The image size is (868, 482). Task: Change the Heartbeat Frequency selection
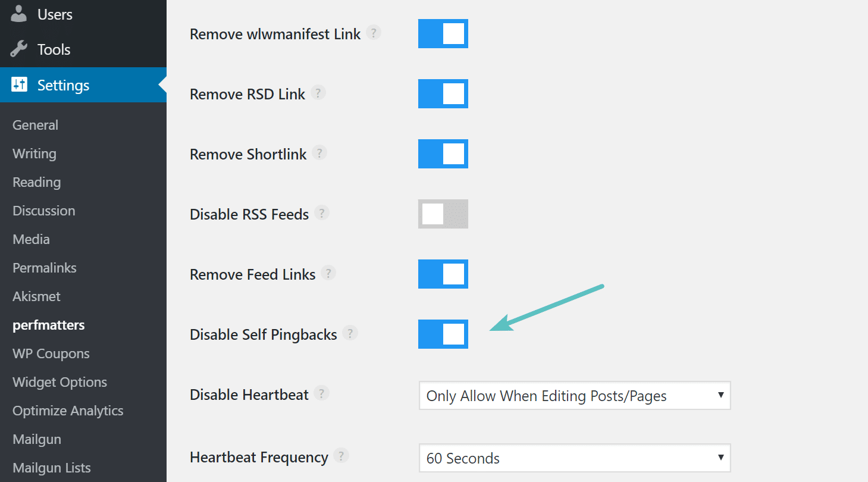click(x=575, y=458)
